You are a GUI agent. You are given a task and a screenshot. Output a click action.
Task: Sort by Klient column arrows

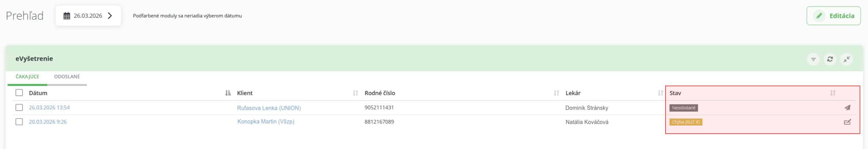355,93
